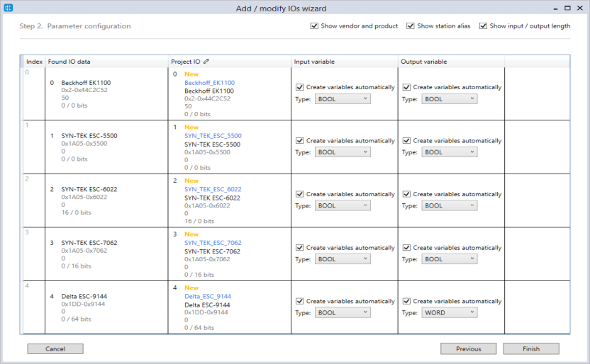Maximize the Add / modify IOs wizard window
590x364 pixels.
[x=567, y=8]
